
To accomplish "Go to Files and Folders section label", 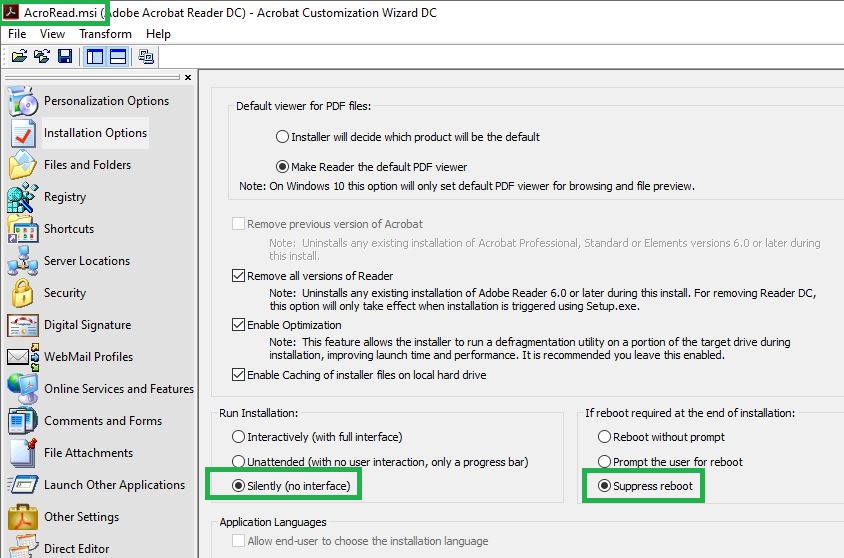I will (87, 165).
